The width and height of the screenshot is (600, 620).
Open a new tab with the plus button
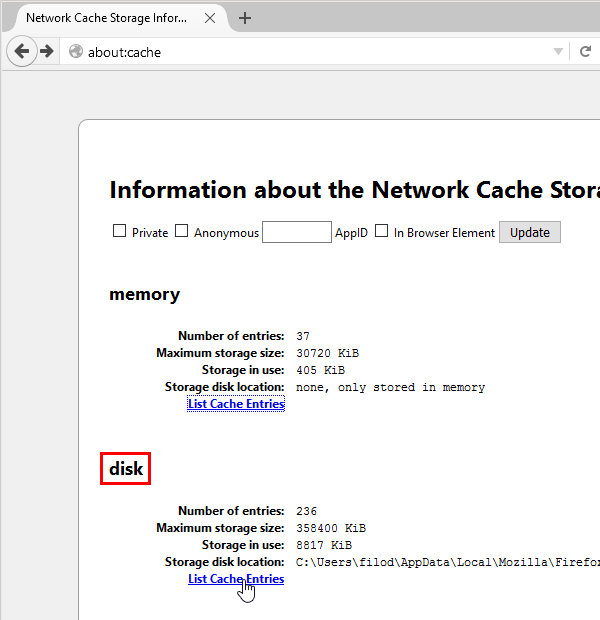245,18
